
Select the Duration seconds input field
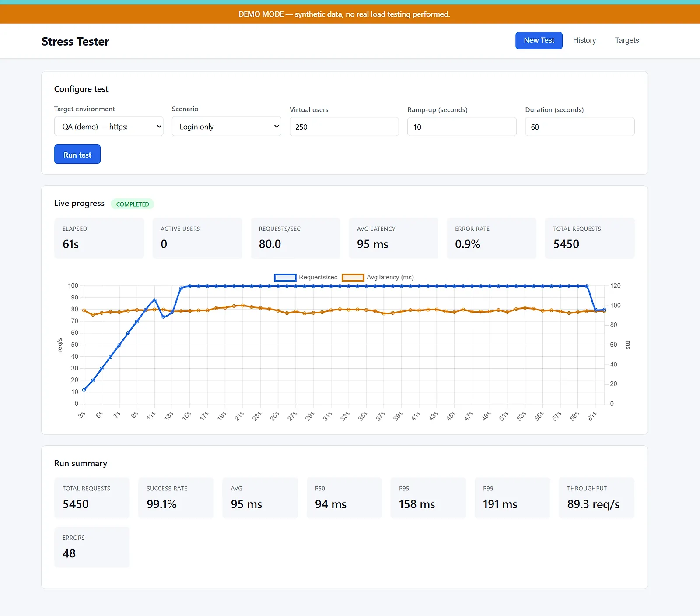[580, 127]
